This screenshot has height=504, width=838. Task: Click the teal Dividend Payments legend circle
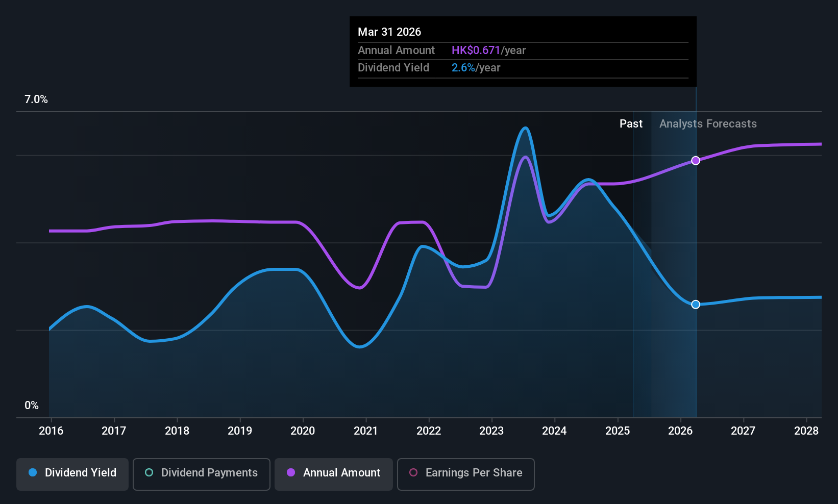click(149, 472)
